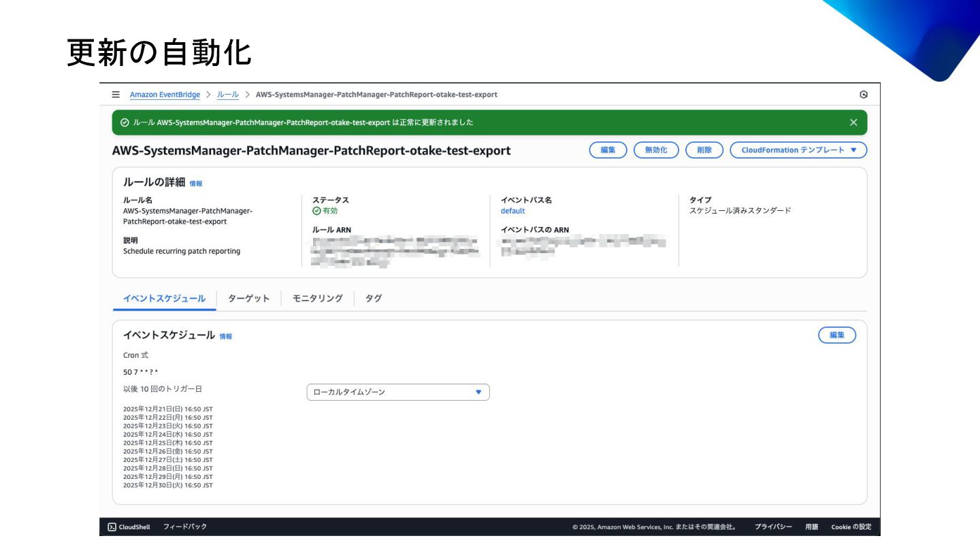
Task: Dismiss the green success banner
Action: click(x=853, y=122)
